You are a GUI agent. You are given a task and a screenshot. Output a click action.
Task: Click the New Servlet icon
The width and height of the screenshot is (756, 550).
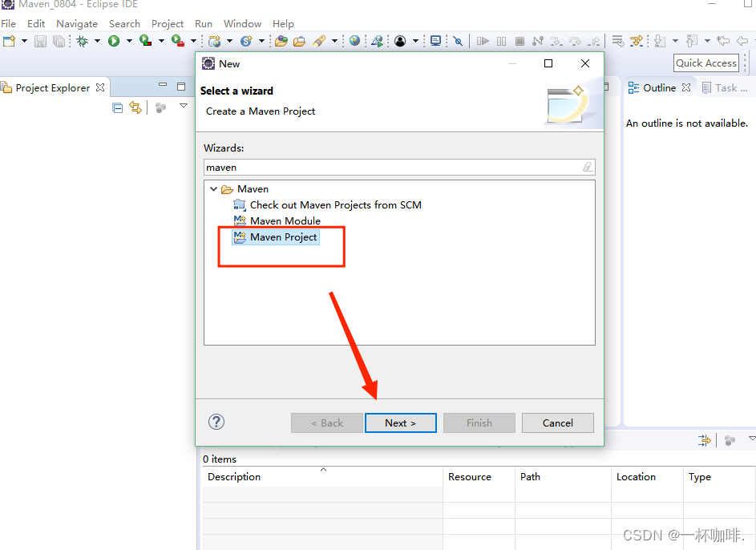click(246, 41)
